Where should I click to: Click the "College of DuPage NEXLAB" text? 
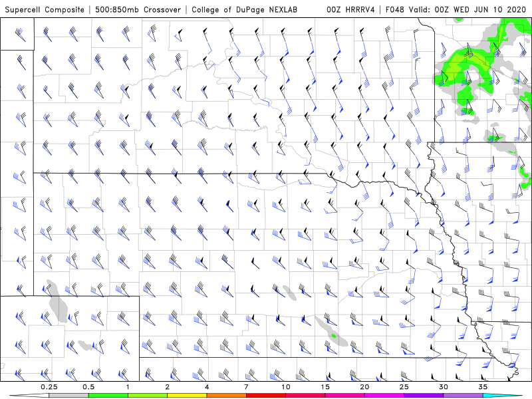pyautogui.click(x=244, y=9)
